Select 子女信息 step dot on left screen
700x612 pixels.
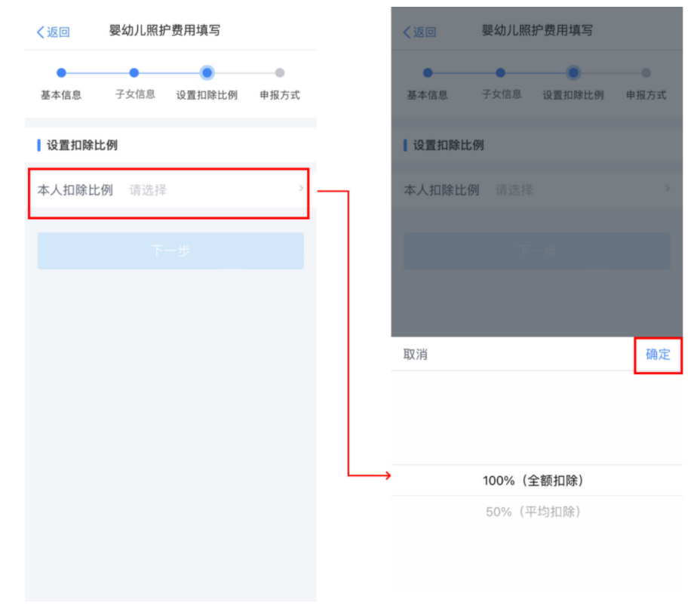[134, 72]
